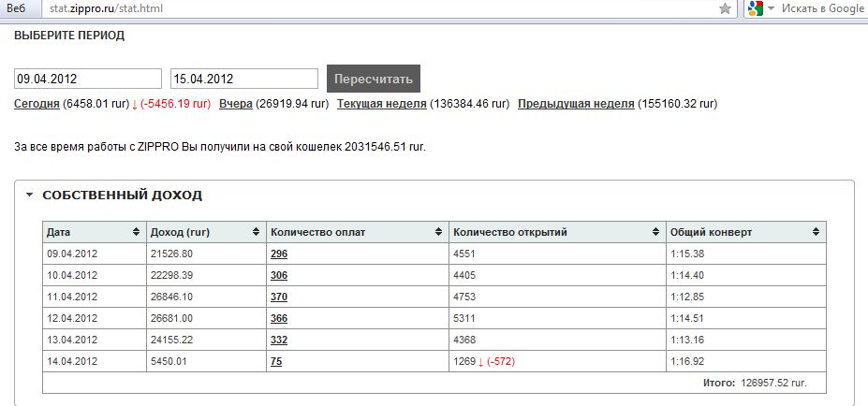The height and width of the screenshot is (406, 868).
Task: Open payments count link 370
Action: pyautogui.click(x=279, y=297)
